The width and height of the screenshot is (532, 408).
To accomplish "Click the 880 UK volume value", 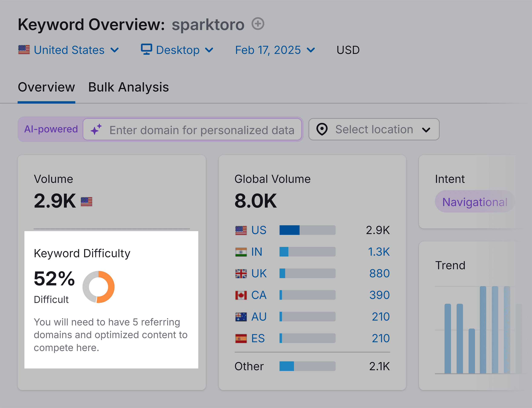I will click(x=379, y=273).
